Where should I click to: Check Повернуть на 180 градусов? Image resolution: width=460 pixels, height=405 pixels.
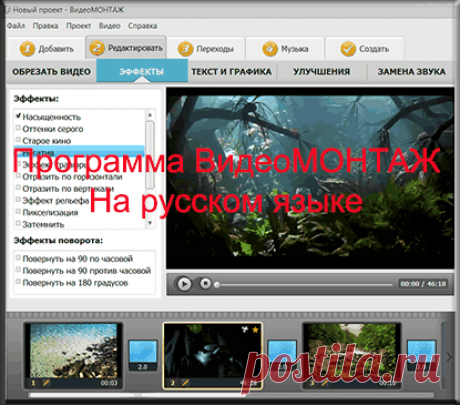18,282
